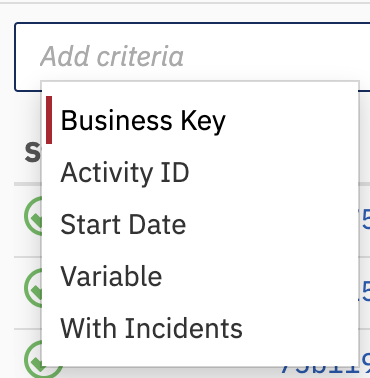Select Business Key from criteria list
The width and height of the screenshot is (370, 378).
point(143,120)
